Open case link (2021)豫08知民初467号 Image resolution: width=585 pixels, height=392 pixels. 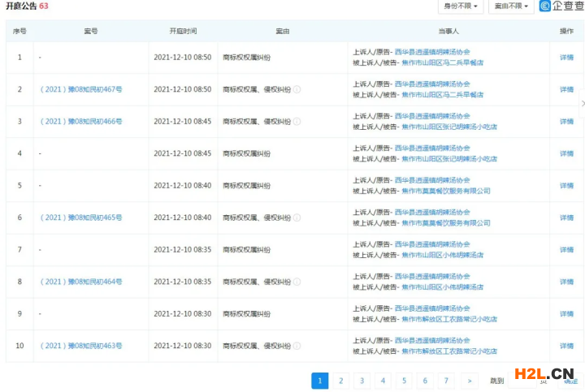[x=81, y=89]
